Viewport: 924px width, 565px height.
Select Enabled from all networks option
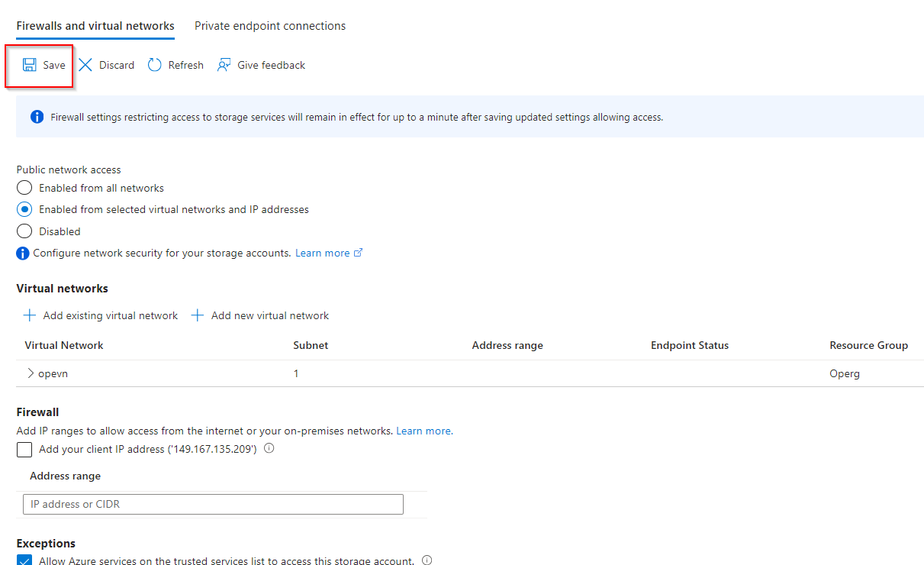pyautogui.click(x=24, y=188)
